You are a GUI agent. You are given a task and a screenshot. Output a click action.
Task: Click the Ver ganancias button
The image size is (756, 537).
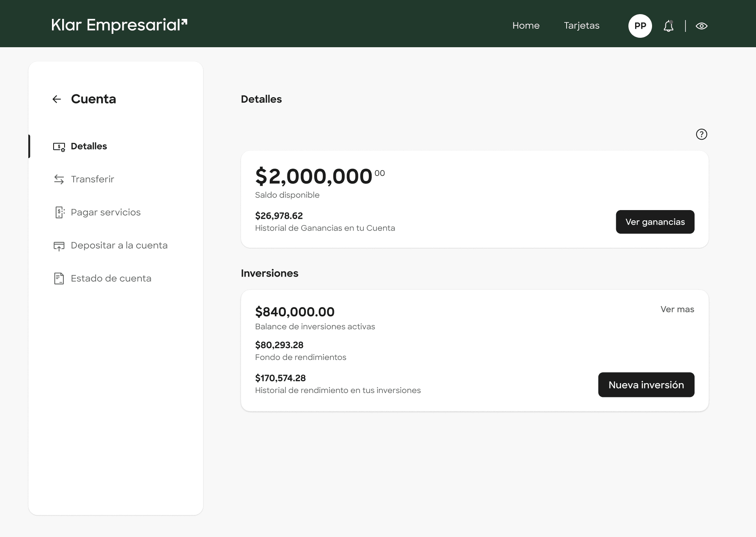point(655,221)
